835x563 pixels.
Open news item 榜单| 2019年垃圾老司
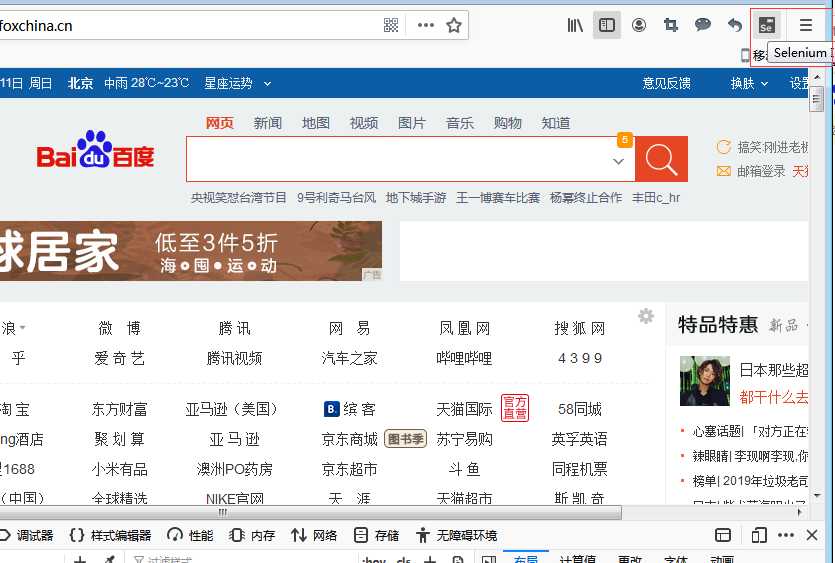point(750,481)
